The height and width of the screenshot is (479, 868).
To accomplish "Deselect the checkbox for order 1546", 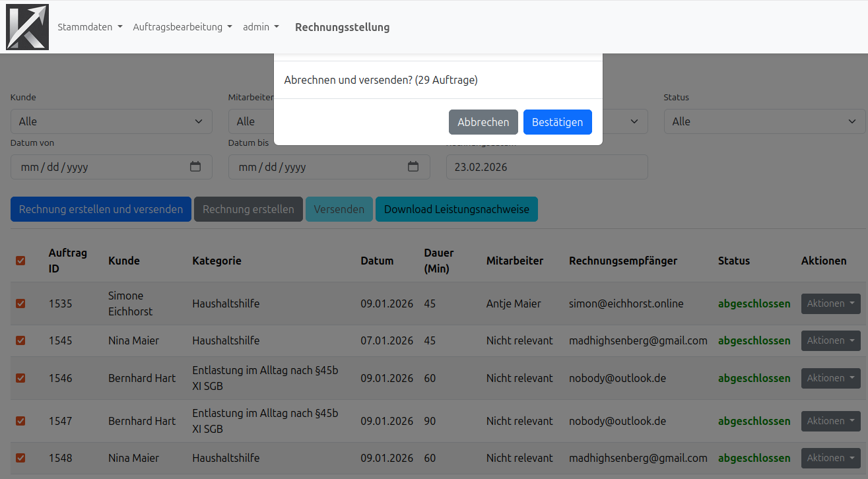I will click(20, 378).
